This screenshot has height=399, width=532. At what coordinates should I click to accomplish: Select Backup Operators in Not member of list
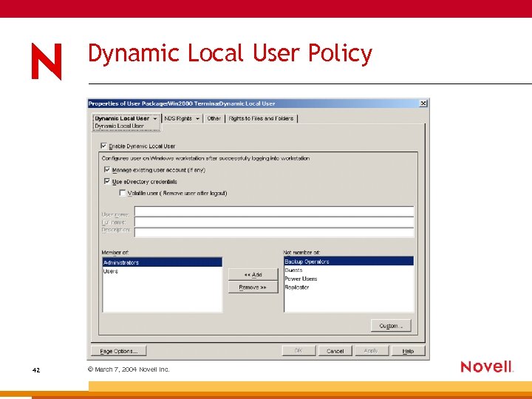click(349, 262)
